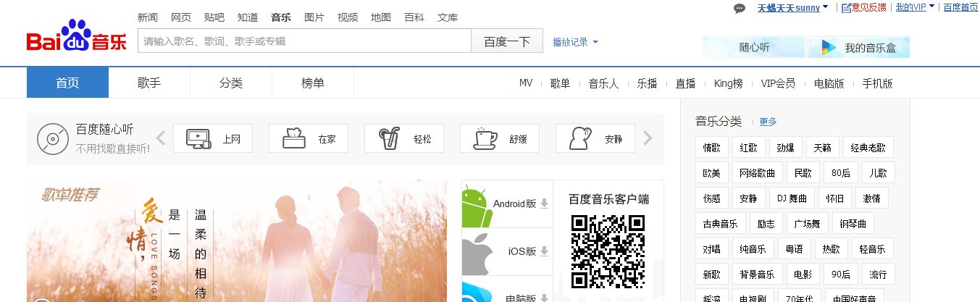Viewport: 980px width, 302px height.
Task: Click the 新闻 top link
Action: click(148, 17)
